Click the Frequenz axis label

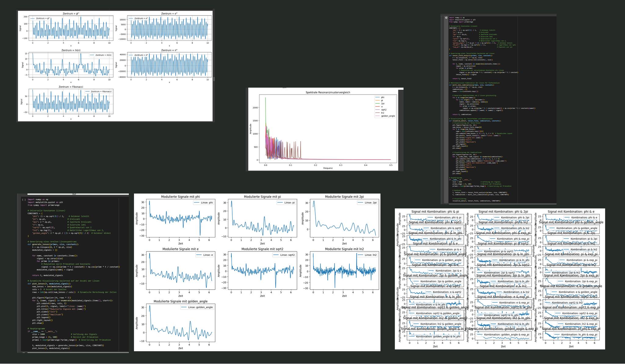click(328, 168)
